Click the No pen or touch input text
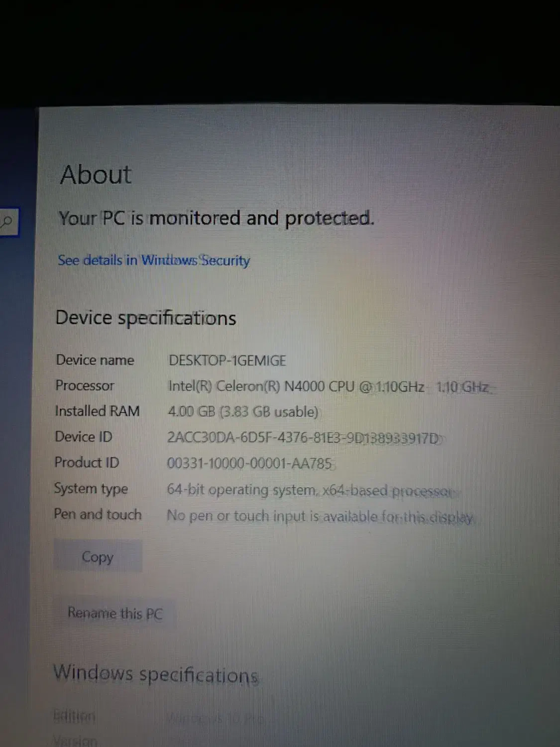The width and height of the screenshot is (560, 747). click(x=320, y=516)
